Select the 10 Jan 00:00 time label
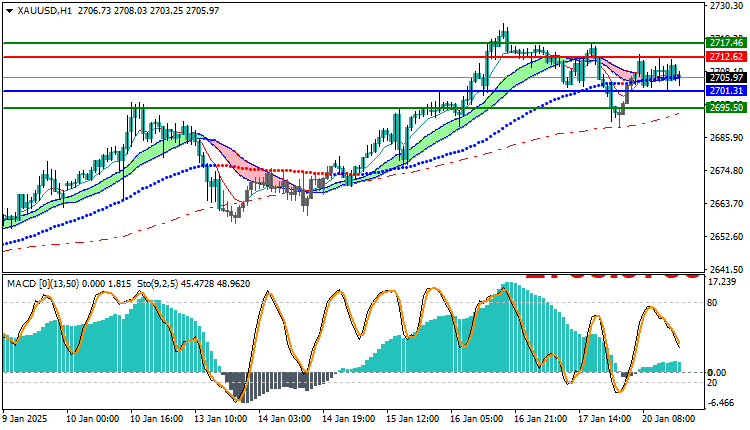This screenshot has height=430, width=750. click(92, 419)
